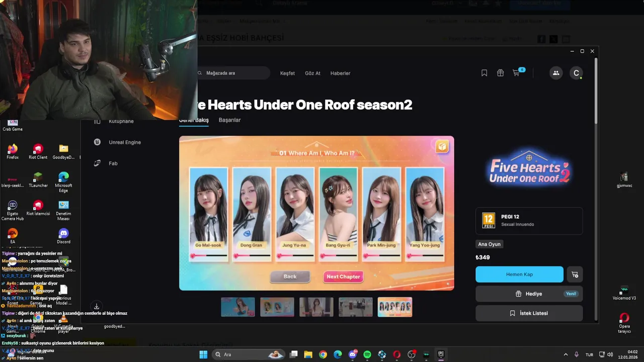The image size is (644, 362).
Task: Open the account avatar labeled C
Action: pos(577,73)
